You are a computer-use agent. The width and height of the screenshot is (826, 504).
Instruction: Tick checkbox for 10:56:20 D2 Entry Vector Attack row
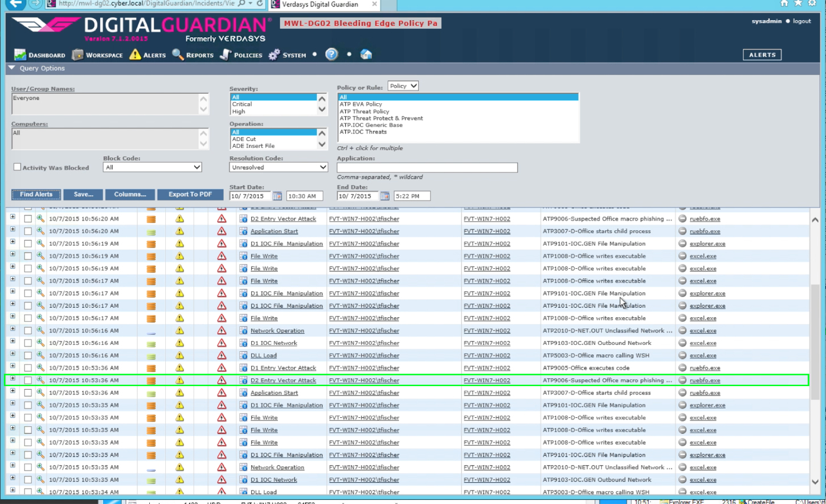[28, 219]
